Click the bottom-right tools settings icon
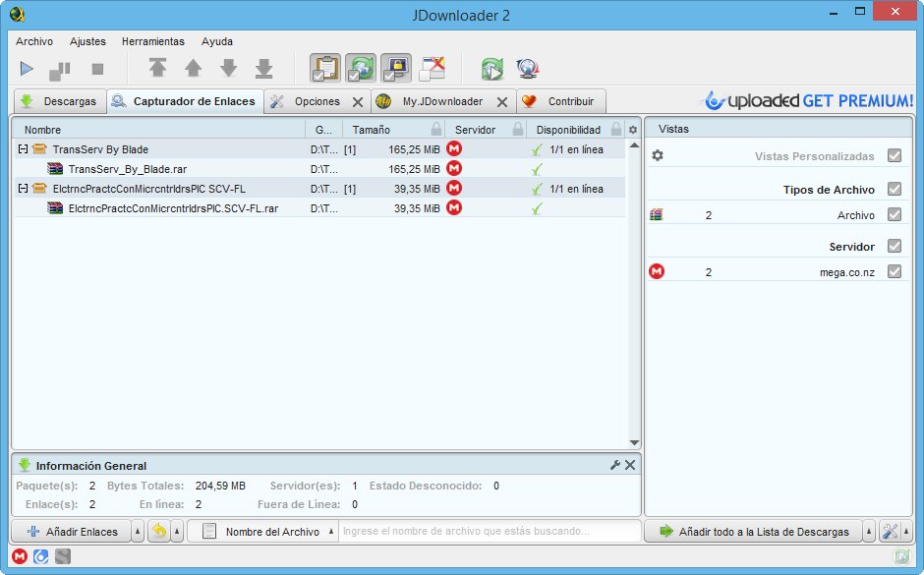Image resolution: width=924 pixels, height=575 pixels. click(890, 532)
